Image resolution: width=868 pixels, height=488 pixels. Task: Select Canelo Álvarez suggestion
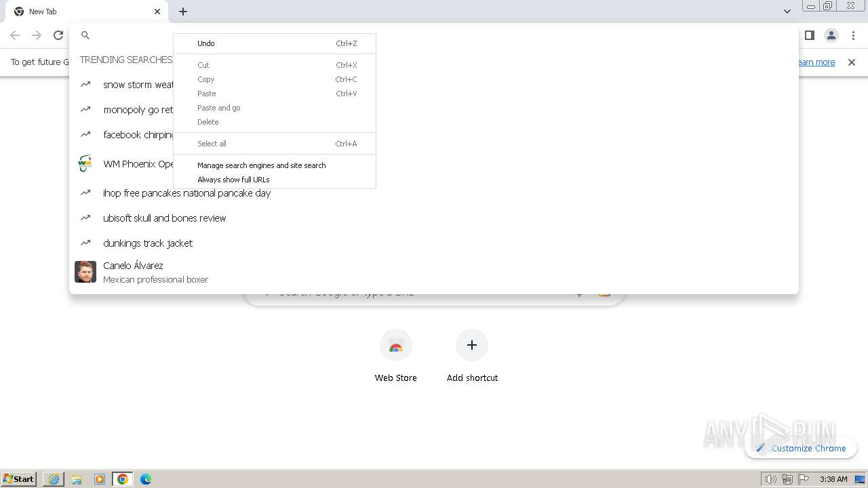[434, 272]
